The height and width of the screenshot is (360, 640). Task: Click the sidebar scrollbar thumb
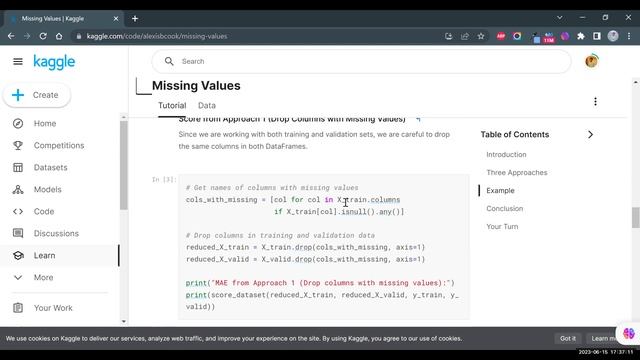pyautogui.click(x=124, y=165)
